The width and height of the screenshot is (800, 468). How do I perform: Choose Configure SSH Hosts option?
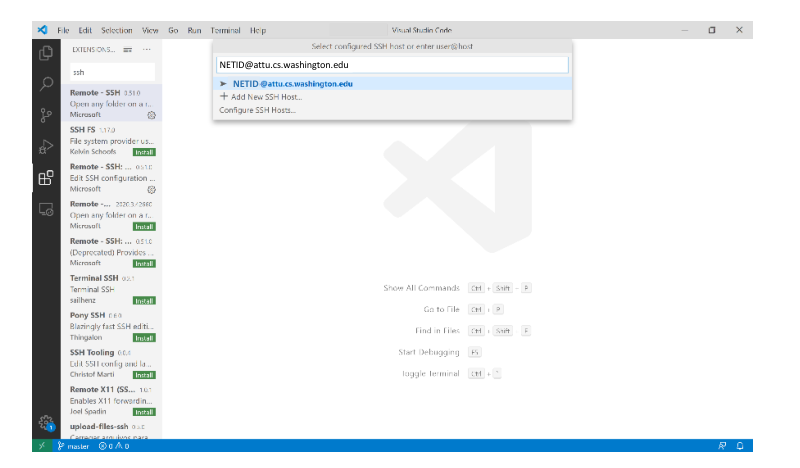(x=392, y=110)
